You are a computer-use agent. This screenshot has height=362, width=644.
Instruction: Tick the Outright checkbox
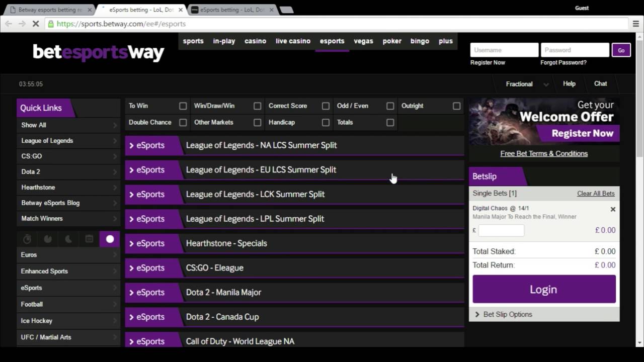pos(457,106)
